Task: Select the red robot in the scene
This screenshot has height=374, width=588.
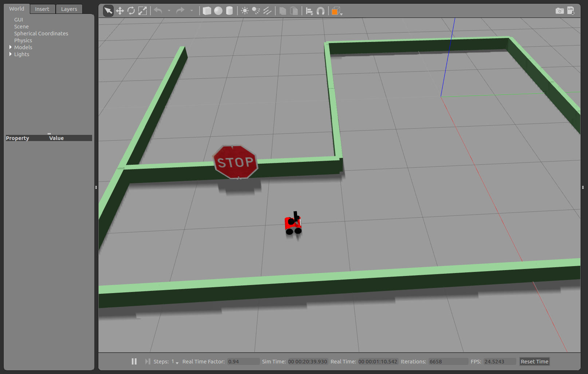Action: click(293, 223)
